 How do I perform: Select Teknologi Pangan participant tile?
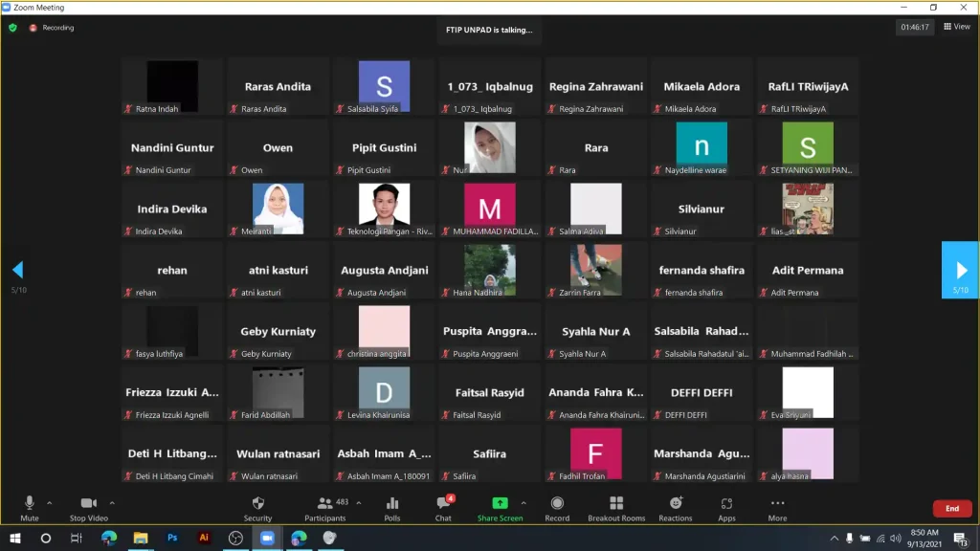click(x=384, y=209)
